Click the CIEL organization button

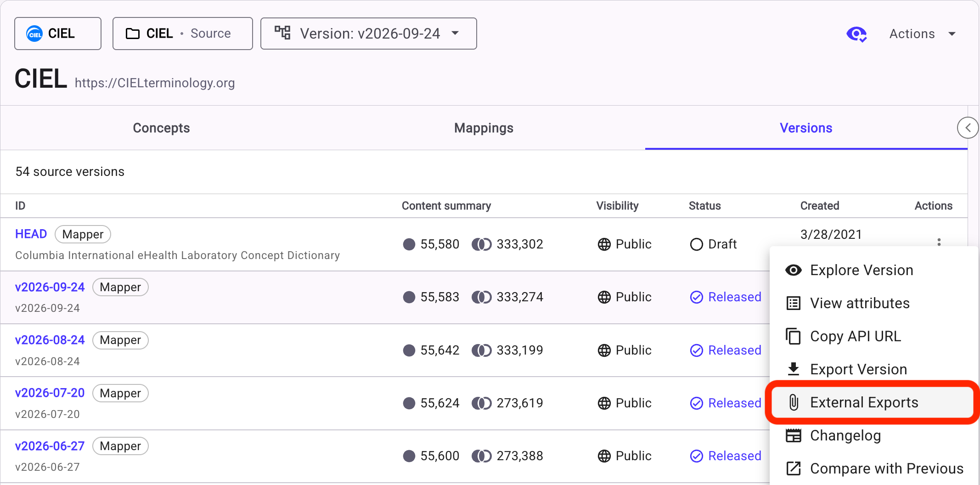coord(58,34)
